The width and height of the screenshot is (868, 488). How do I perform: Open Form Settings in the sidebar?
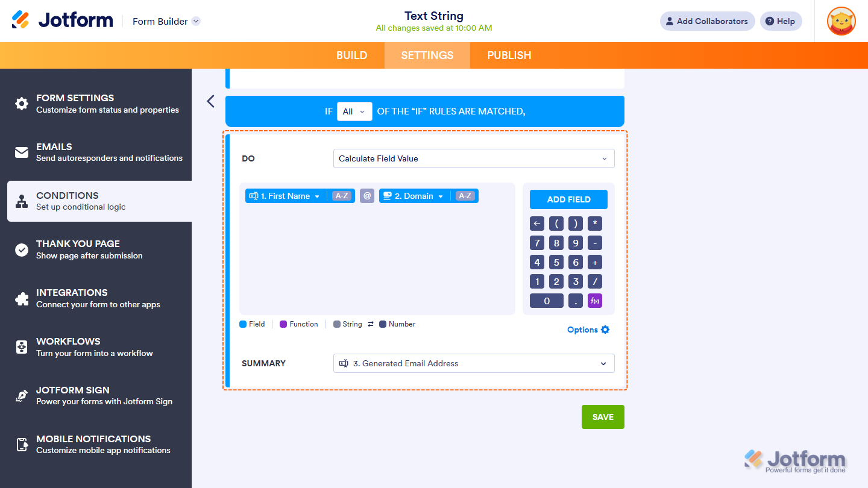tap(75, 104)
